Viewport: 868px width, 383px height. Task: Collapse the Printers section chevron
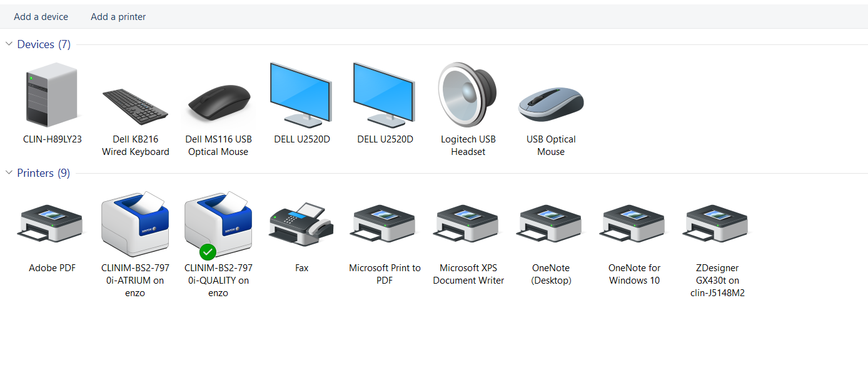pos(9,173)
